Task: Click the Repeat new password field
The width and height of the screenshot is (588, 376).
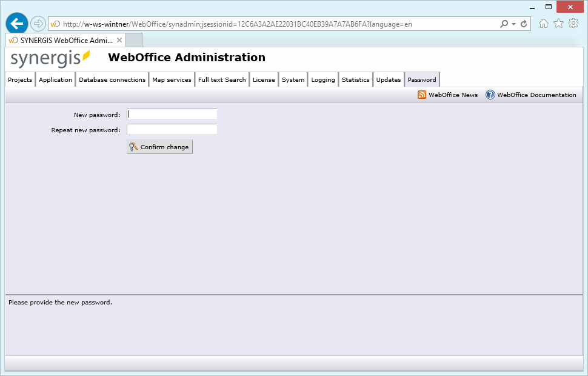Action: (x=172, y=129)
